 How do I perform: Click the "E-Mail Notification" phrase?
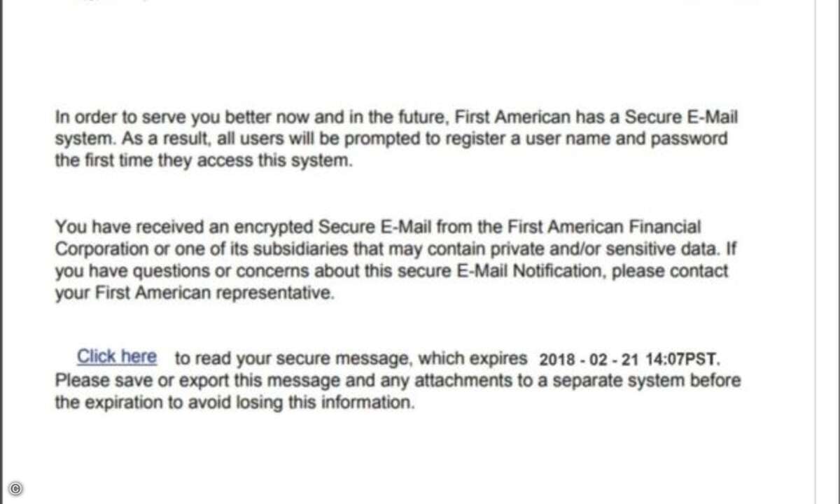pos(531,271)
